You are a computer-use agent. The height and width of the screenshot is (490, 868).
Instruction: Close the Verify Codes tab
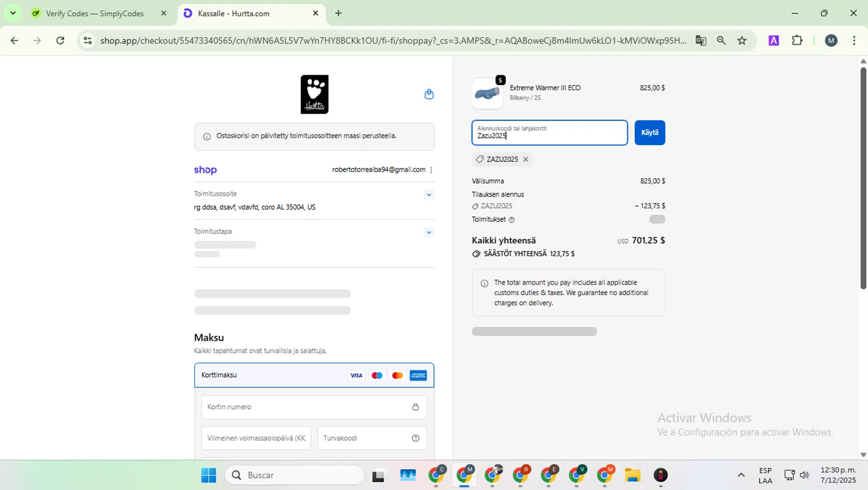click(x=163, y=13)
